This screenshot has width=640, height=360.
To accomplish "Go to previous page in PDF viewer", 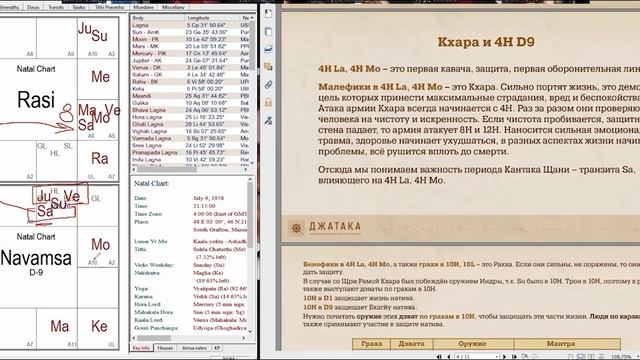I will (x=449, y=357).
